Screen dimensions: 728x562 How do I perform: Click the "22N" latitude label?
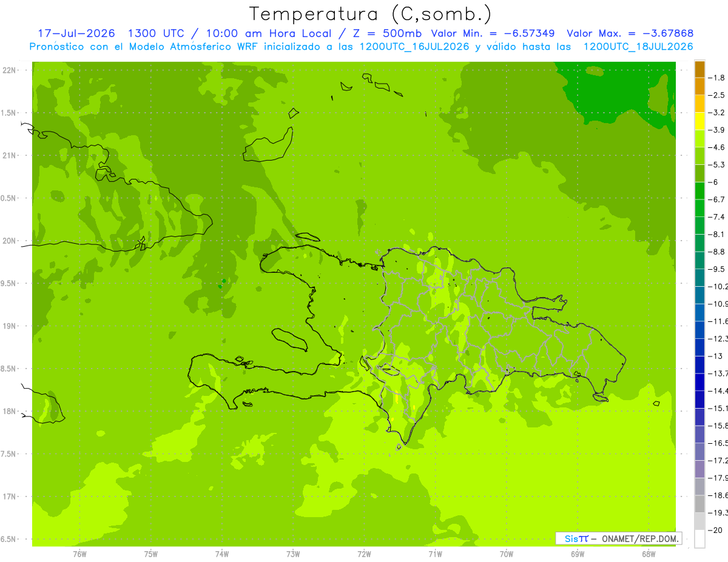[x=10, y=70]
